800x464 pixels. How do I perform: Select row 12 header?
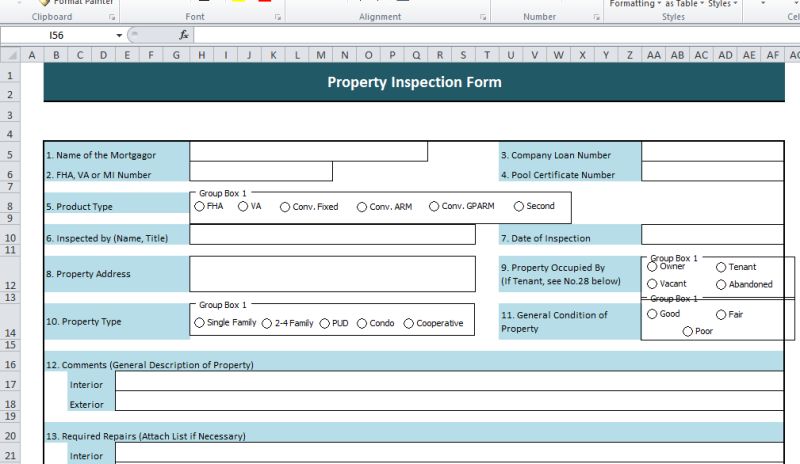[10, 274]
